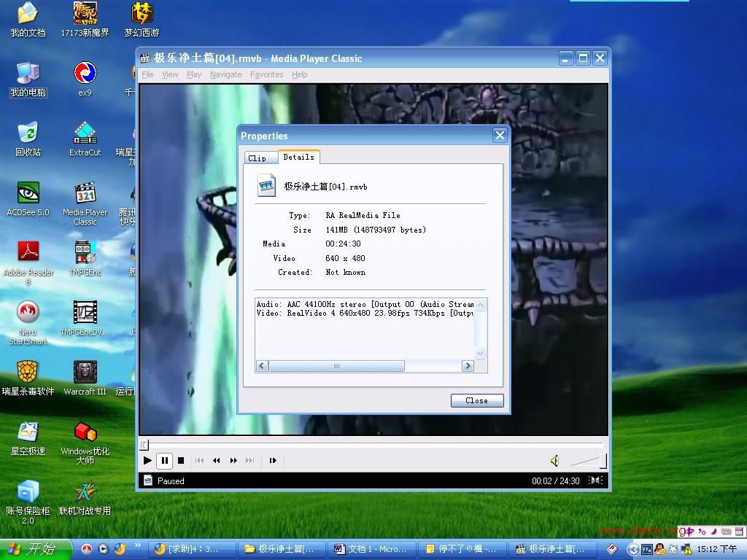Select the 我的文档 desktop icon
747x560 pixels.
click(28, 20)
